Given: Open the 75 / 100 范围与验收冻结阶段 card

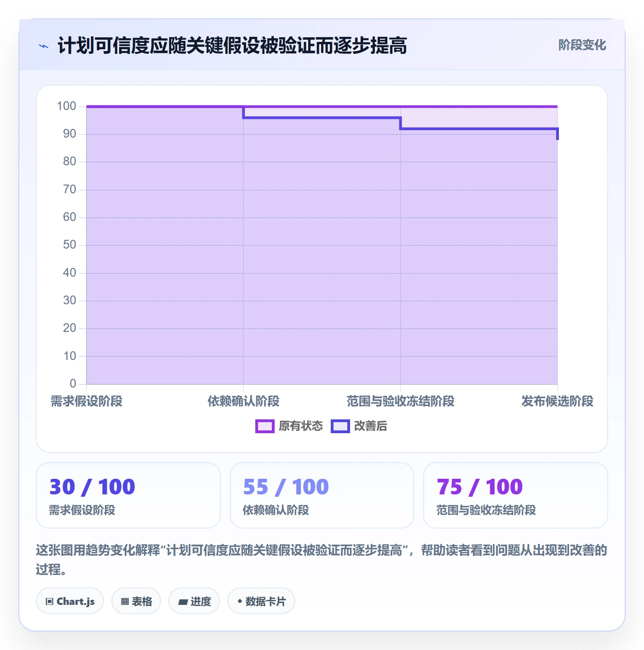Looking at the screenshot, I should point(516,495).
